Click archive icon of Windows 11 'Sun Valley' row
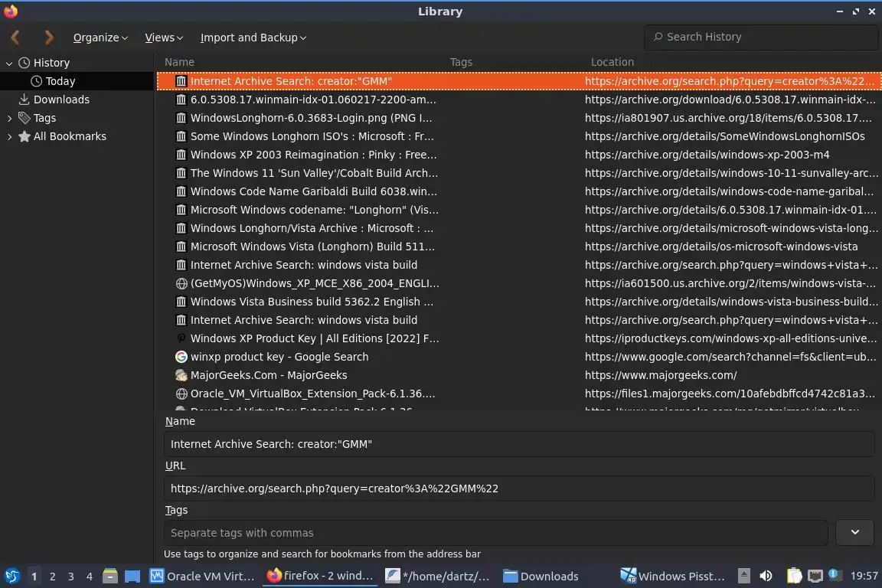882x588 pixels. pyautogui.click(x=181, y=173)
